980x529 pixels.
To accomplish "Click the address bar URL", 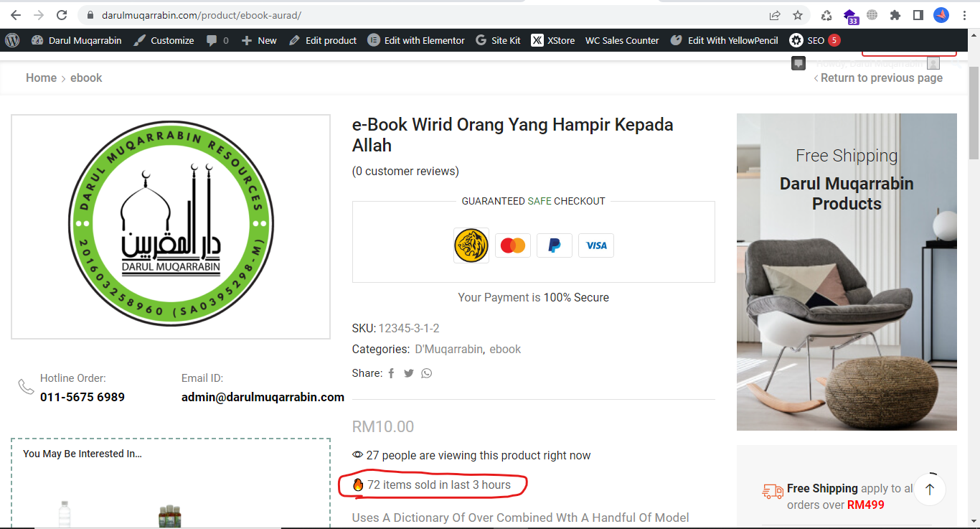I will click(x=202, y=15).
